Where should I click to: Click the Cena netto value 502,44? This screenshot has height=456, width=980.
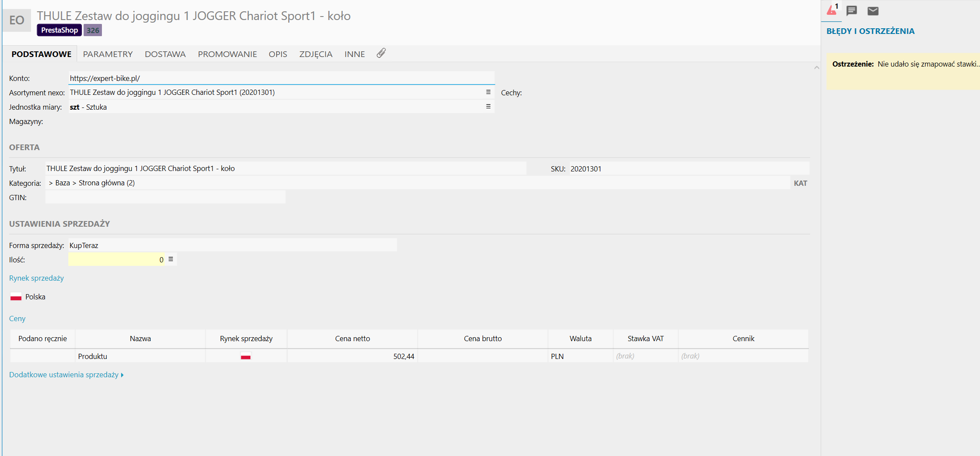pos(403,356)
